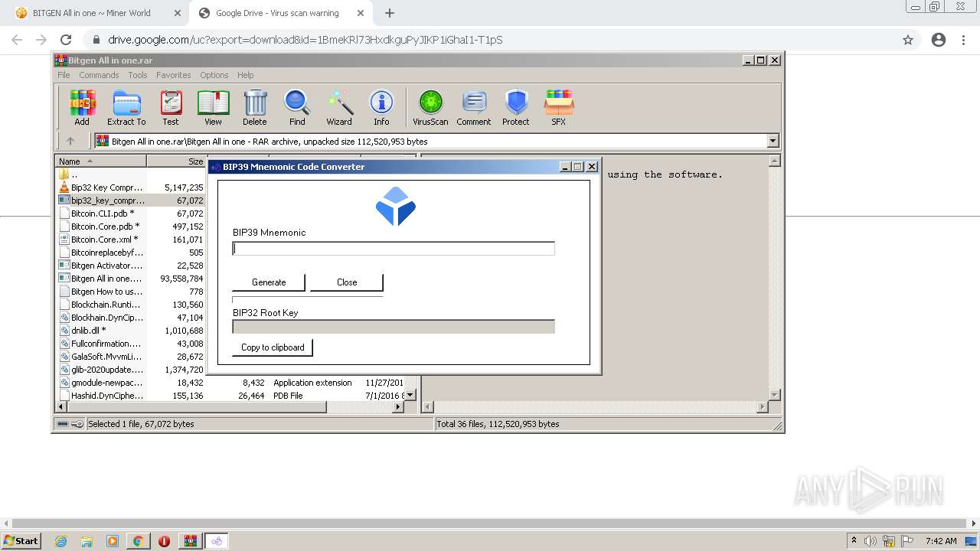Sort files by the Name column header

100,161
